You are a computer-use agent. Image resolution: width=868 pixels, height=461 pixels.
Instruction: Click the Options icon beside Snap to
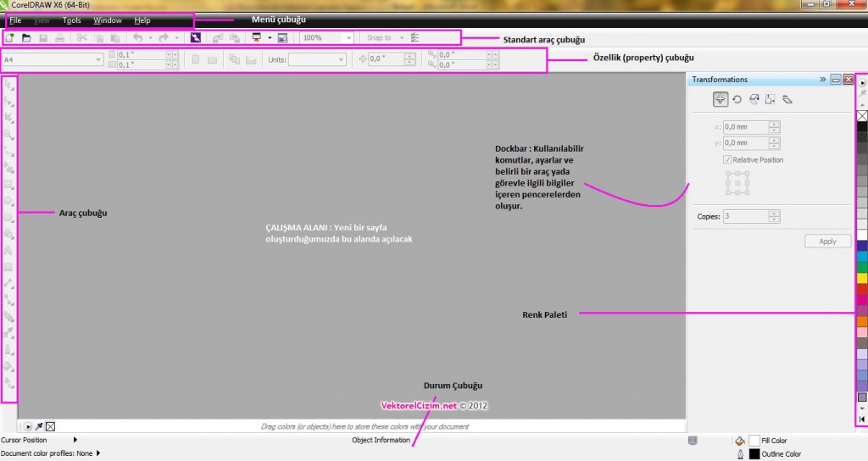(x=415, y=38)
